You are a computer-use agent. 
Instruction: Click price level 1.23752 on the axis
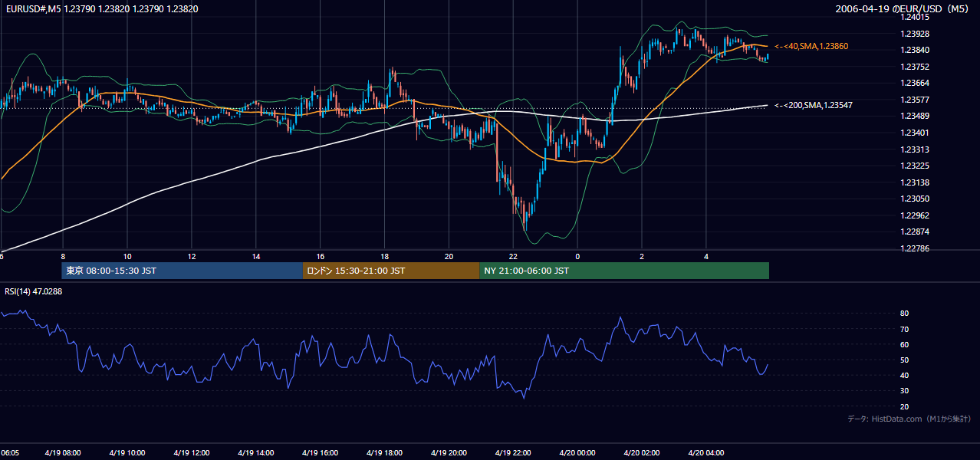pos(916,67)
